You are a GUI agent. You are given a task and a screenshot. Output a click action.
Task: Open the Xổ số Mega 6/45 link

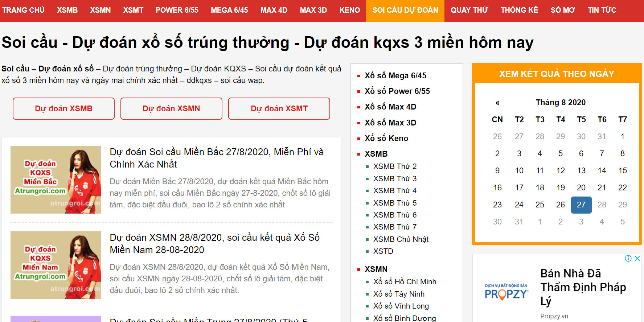pos(395,75)
